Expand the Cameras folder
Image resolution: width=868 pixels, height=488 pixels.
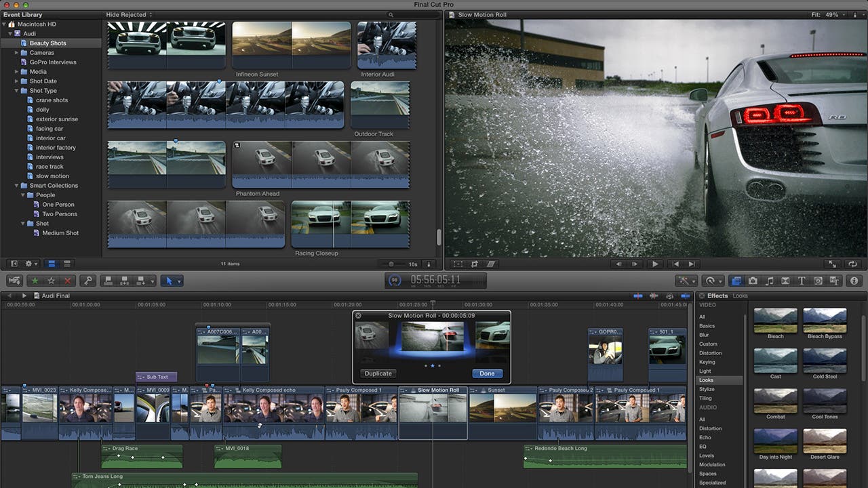point(17,53)
